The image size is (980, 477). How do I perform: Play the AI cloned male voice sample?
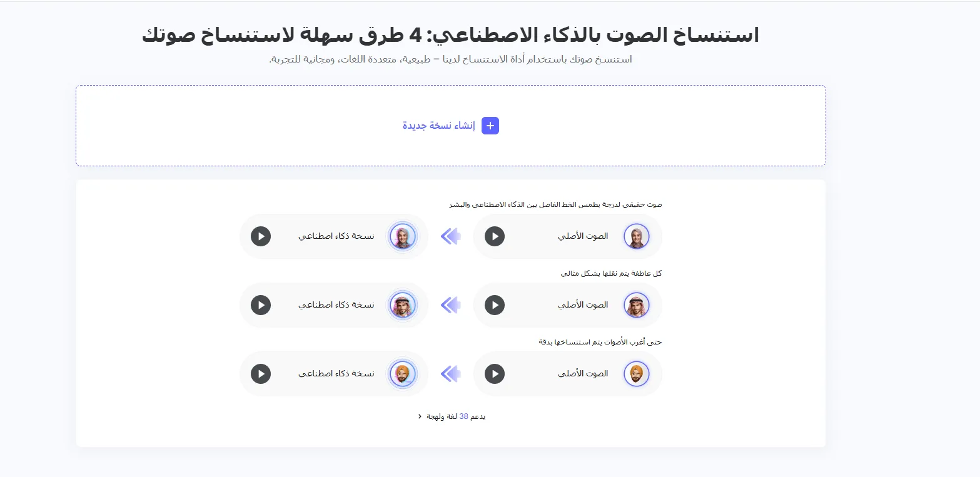(261, 305)
